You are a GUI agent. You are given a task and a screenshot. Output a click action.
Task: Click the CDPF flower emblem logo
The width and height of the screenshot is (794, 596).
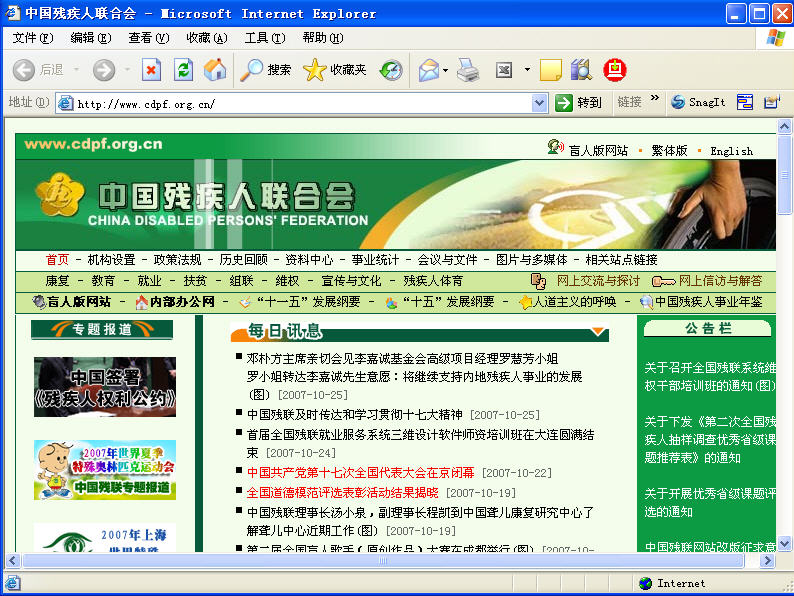click(x=60, y=195)
